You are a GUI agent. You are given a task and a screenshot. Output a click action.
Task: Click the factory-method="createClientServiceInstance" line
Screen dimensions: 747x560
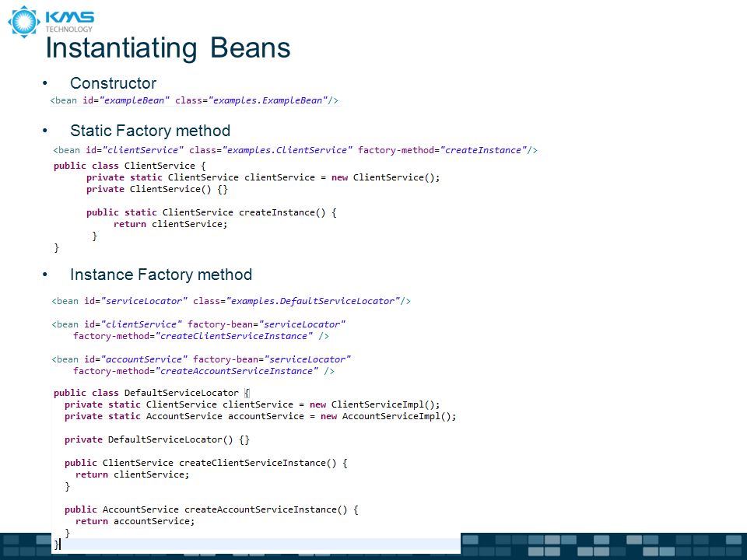(x=201, y=336)
